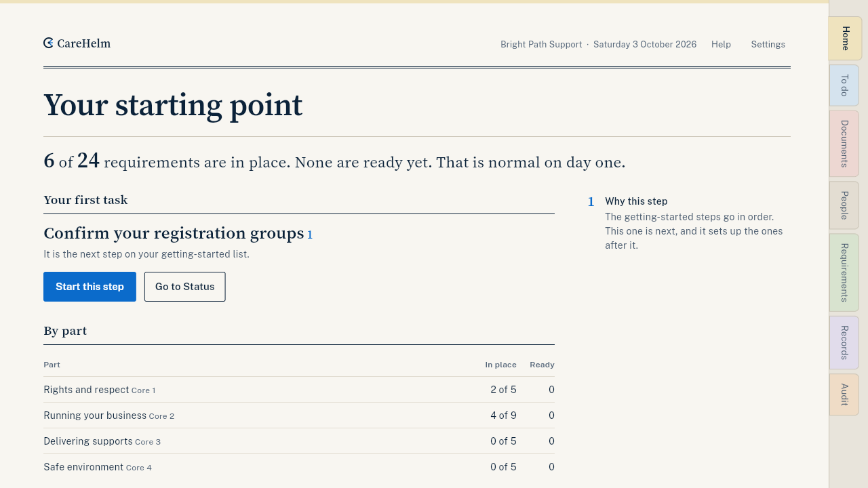The image size is (868, 488).
Task: Select the Rights and respect row
Action: [x=299, y=390]
